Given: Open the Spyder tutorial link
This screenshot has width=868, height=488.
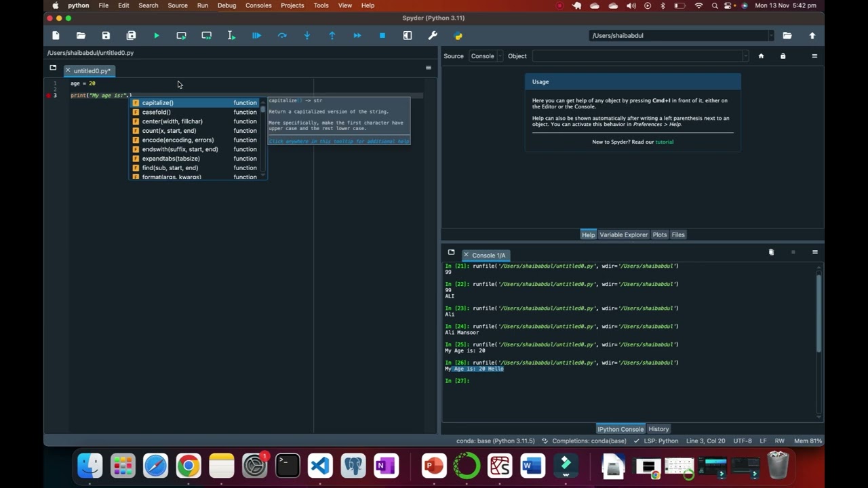Looking at the screenshot, I should pyautogui.click(x=664, y=142).
